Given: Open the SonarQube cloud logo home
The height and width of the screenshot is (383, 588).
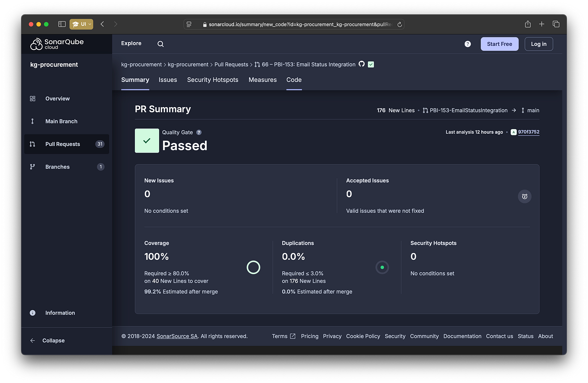Looking at the screenshot, I should coord(57,44).
